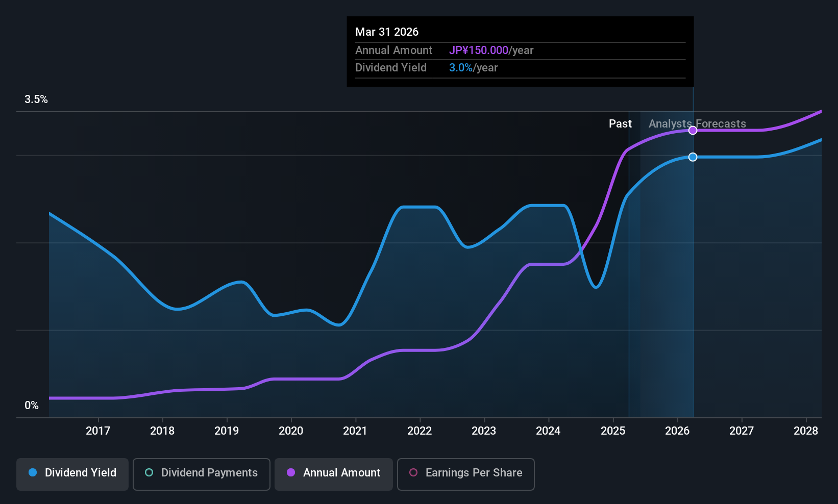This screenshot has width=838, height=504.
Task: Click the Past region label
Action: pyautogui.click(x=620, y=124)
